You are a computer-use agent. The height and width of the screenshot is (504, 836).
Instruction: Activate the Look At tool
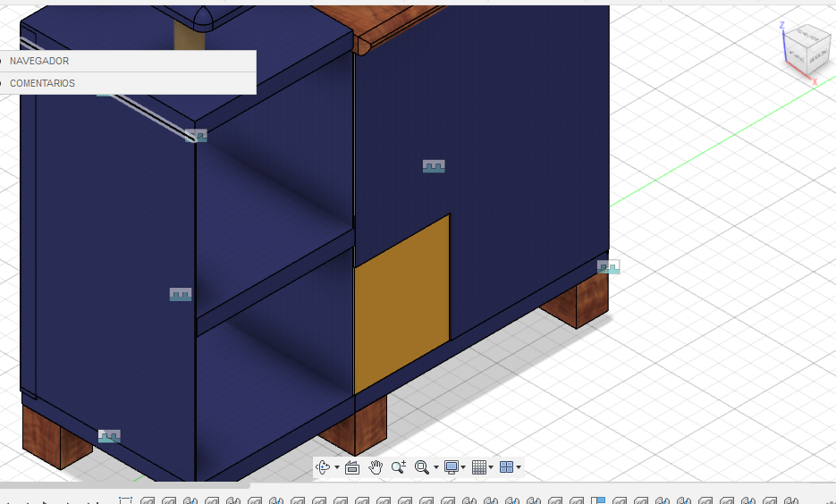coord(352,467)
